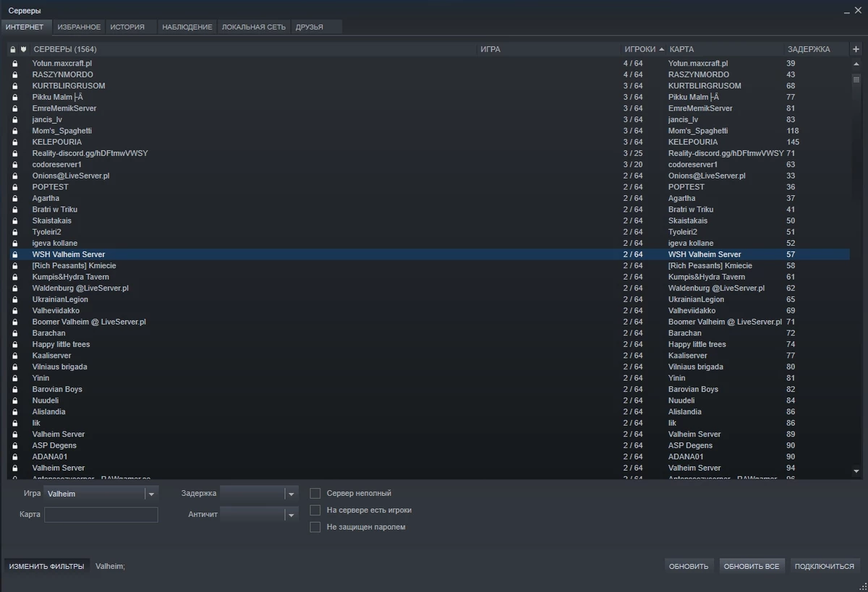Click the ОБНОВИТЬ button
Viewport: 868px width, 592px height.
click(689, 566)
